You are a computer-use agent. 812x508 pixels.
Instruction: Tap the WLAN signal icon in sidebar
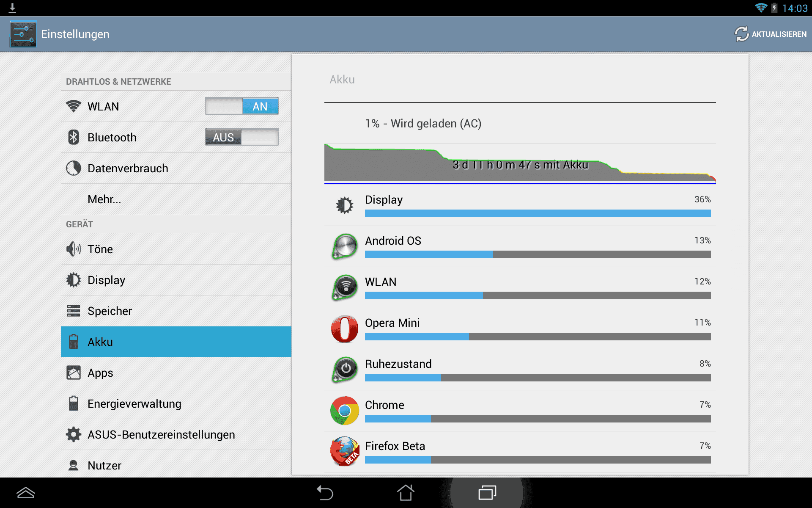[74, 106]
